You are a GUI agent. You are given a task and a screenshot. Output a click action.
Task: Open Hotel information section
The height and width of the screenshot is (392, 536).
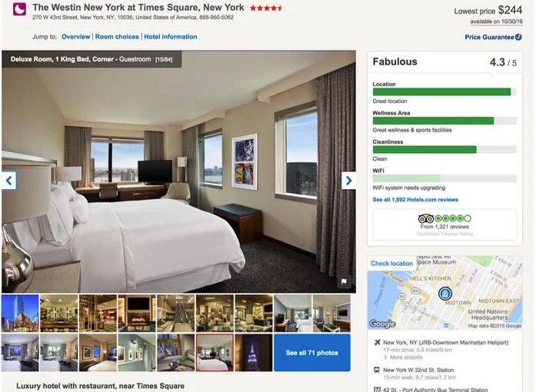[171, 37]
